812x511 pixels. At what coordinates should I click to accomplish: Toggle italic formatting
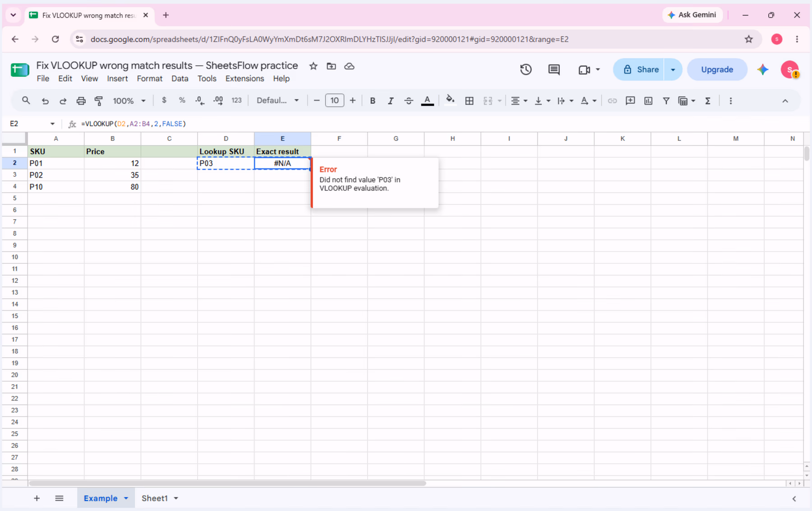click(x=390, y=101)
